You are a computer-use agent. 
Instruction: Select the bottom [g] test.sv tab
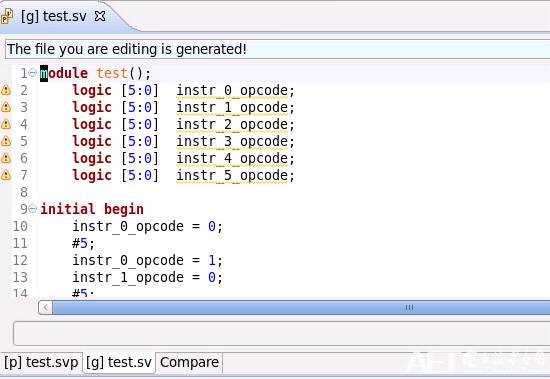pos(119,362)
